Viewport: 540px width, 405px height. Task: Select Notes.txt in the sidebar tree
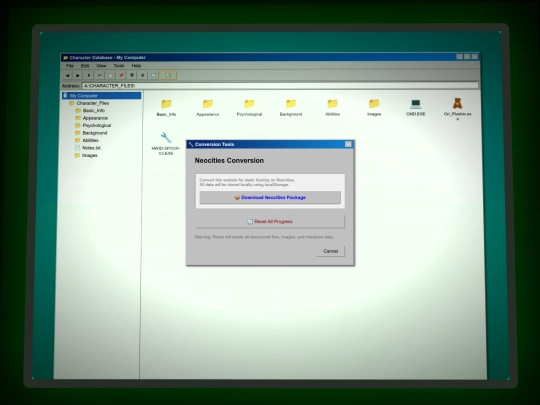pos(88,148)
